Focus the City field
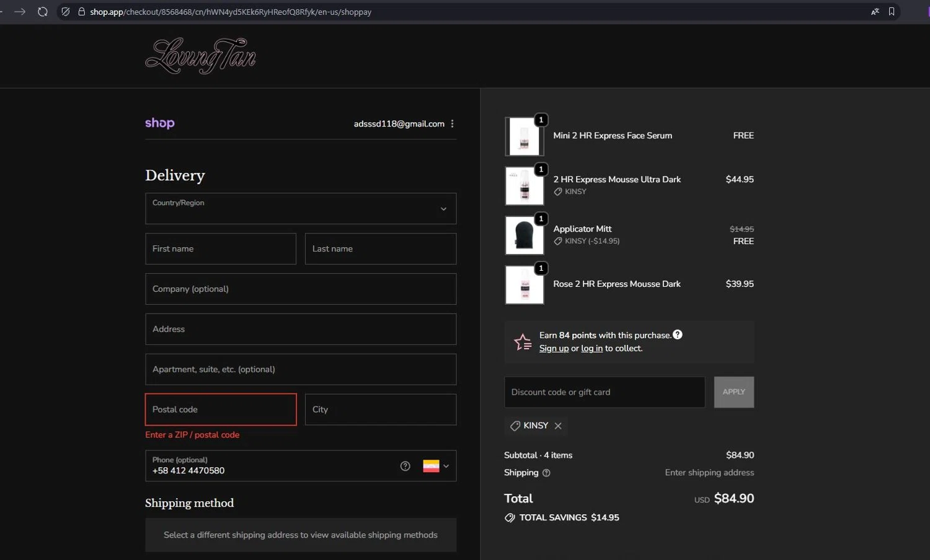The image size is (930, 560). [381, 409]
